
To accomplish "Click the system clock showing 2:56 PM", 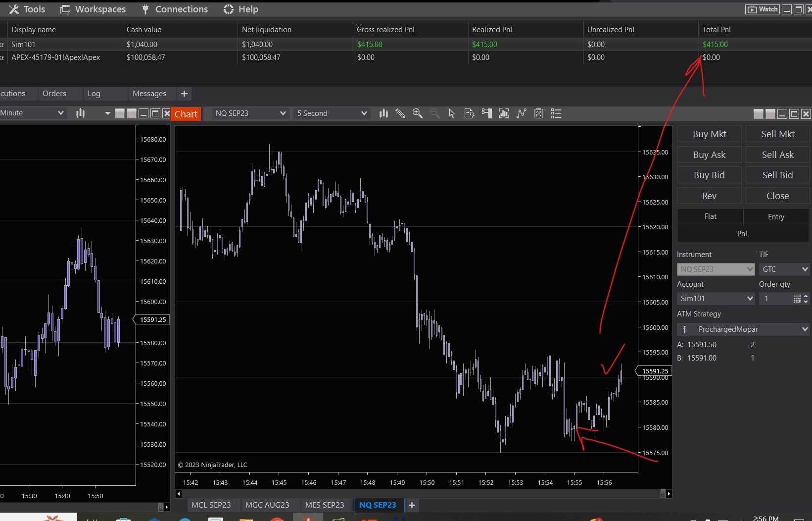I will 765,518.
